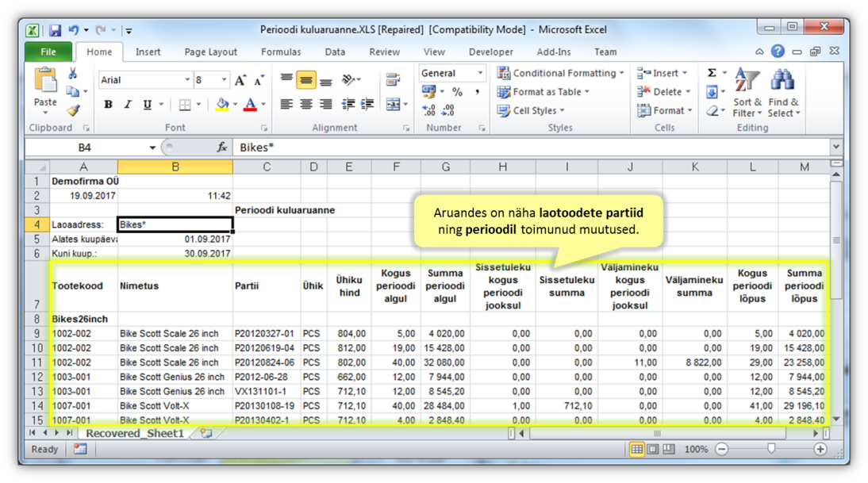This screenshot has width=868, height=483.
Task: Toggle Center horizontal alignment
Action: pos(306,104)
